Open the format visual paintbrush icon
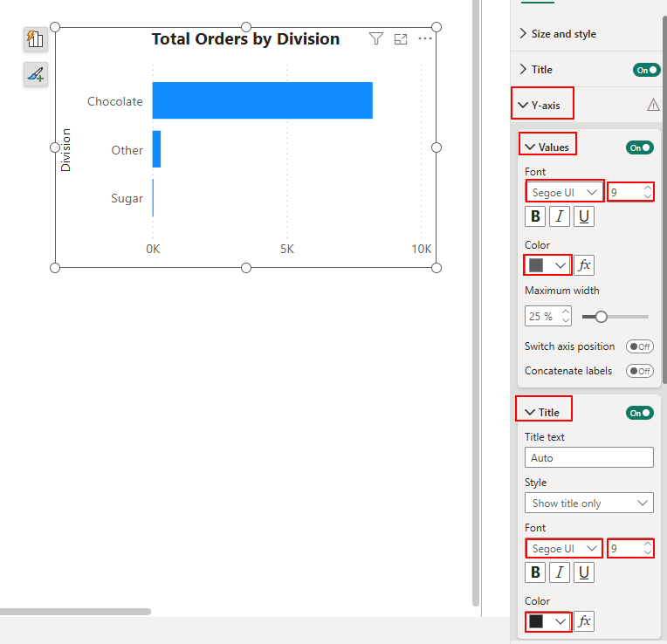667x644 pixels. (x=35, y=74)
